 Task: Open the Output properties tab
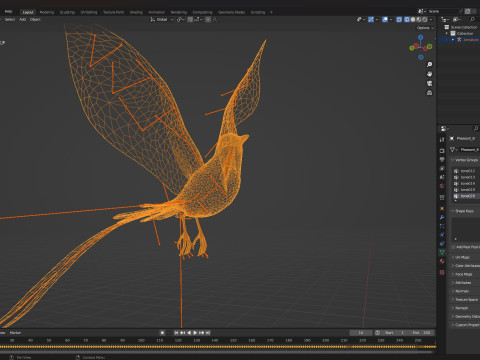(x=442, y=160)
